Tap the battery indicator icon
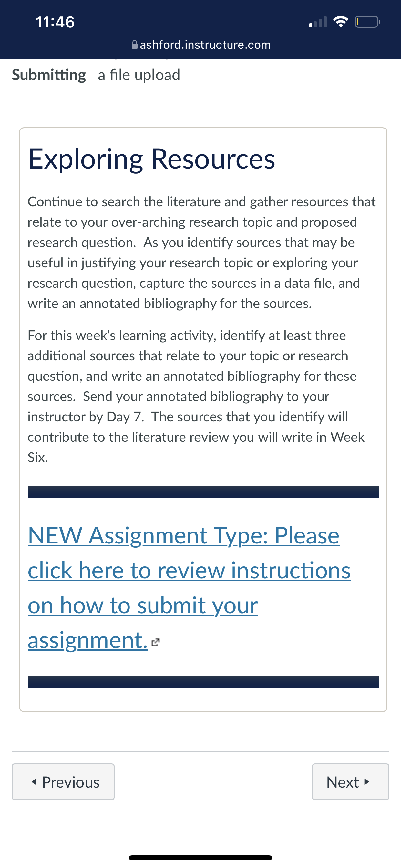 click(367, 22)
